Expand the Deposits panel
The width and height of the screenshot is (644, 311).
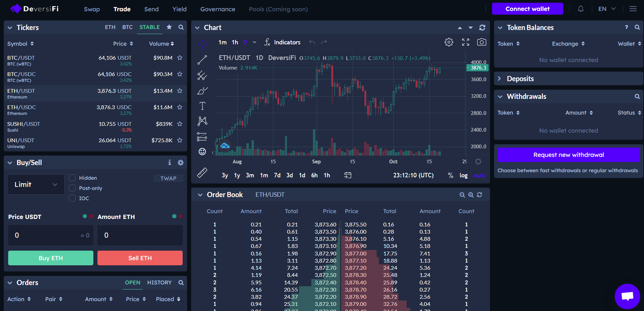500,79
